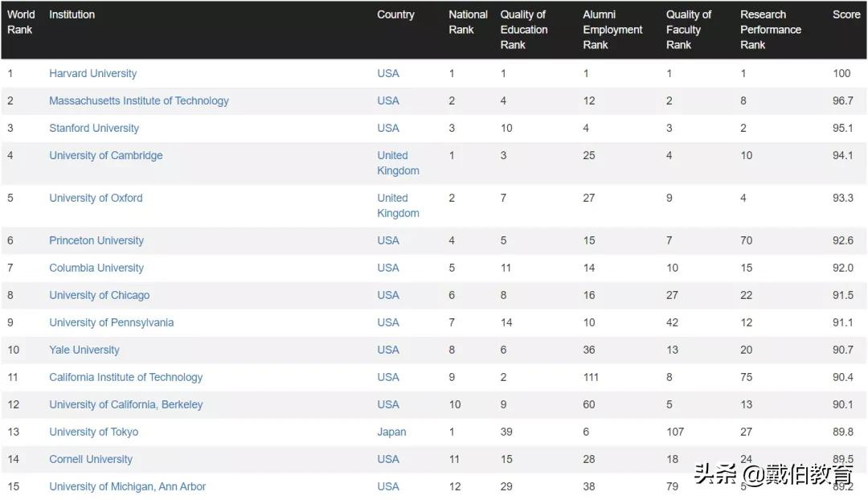Open the Stanford University page

pos(93,128)
